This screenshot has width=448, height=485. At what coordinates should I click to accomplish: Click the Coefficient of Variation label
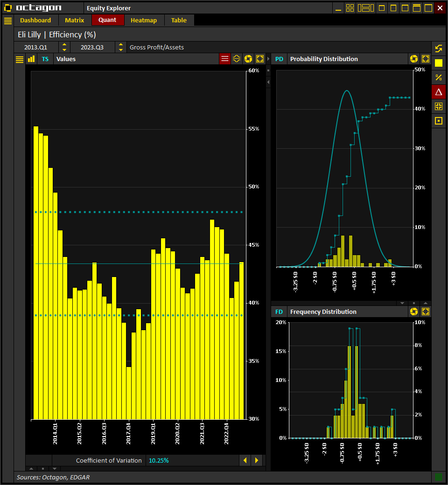109,461
